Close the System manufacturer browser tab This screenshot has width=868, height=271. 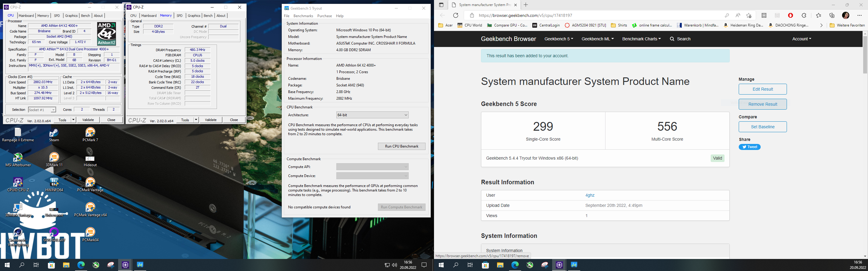point(516,5)
